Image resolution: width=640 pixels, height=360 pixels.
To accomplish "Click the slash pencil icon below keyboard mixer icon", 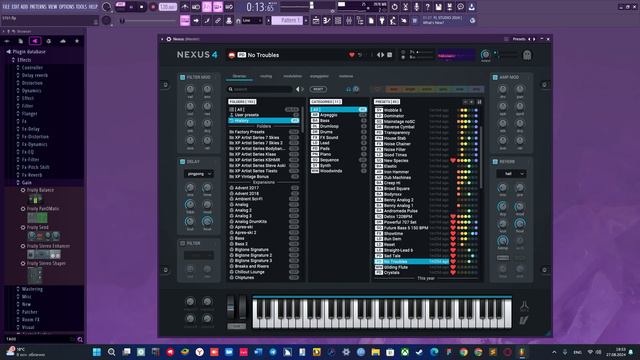I will point(524,320).
